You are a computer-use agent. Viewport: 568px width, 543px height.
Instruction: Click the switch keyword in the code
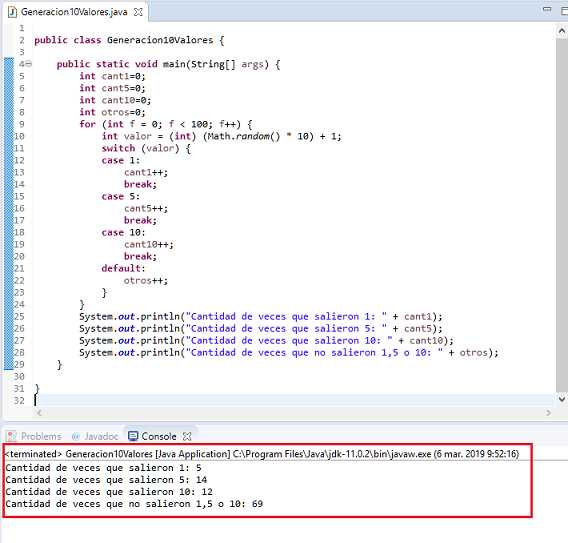118,148
